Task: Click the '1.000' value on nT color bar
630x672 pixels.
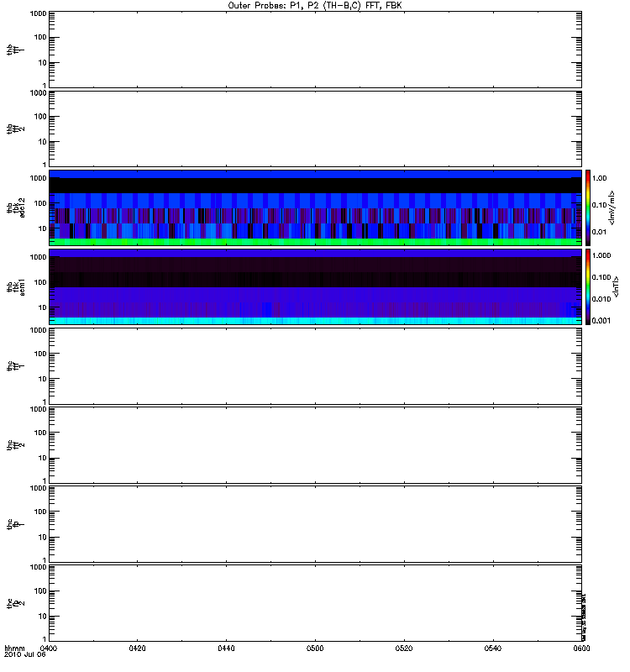Action: (601, 255)
